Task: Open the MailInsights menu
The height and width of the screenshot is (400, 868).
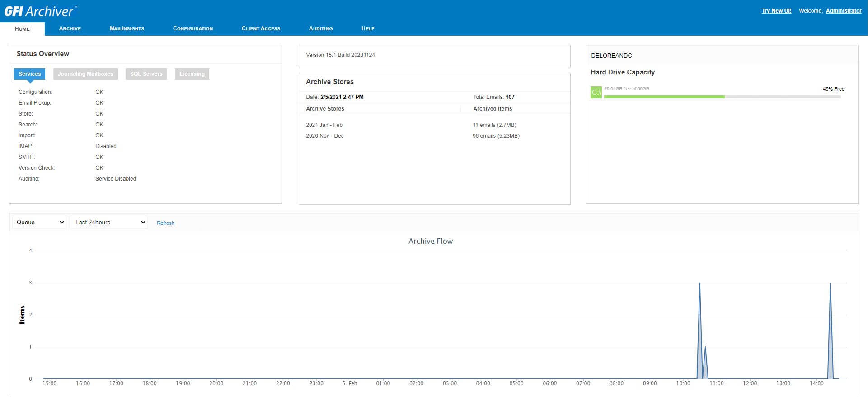Action: click(x=127, y=28)
